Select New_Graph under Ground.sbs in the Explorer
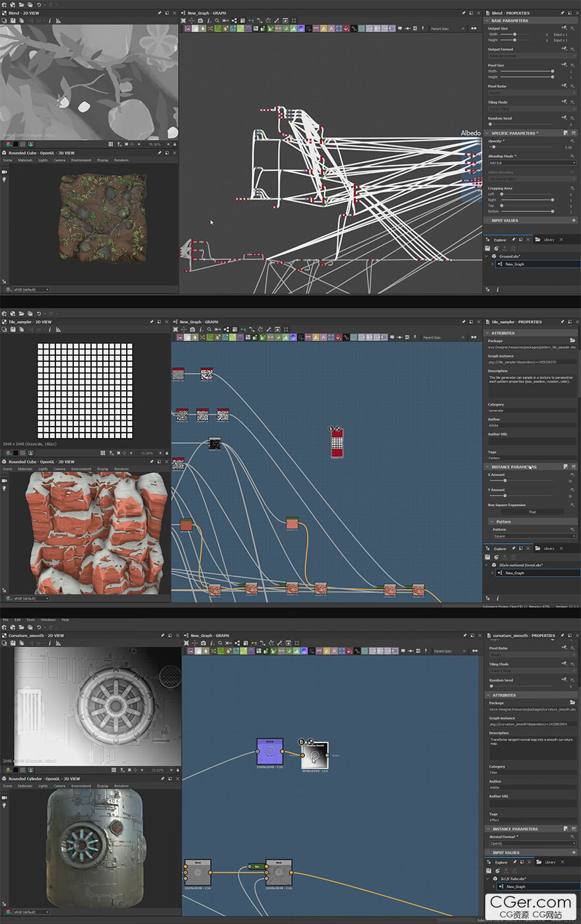 514,264
